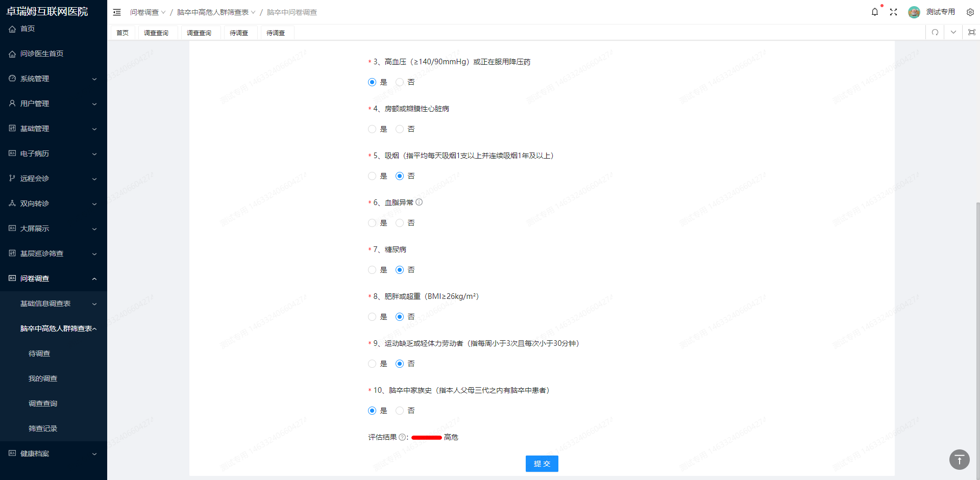This screenshot has width=980, height=480.
Task: Maximize the content area with the frame icon
Action: (972, 32)
